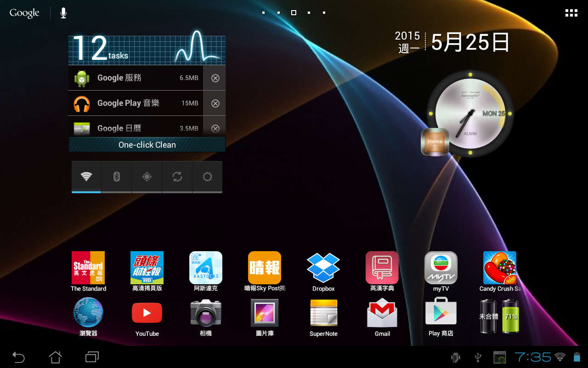Toggle the brightness setting in the widget
Viewport: 588px width, 368px height.
pos(207,177)
